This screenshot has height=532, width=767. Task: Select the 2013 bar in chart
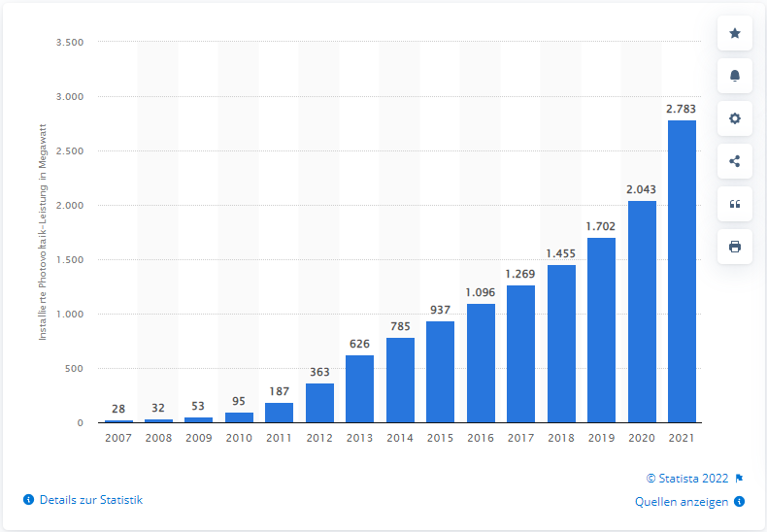(359, 388)
